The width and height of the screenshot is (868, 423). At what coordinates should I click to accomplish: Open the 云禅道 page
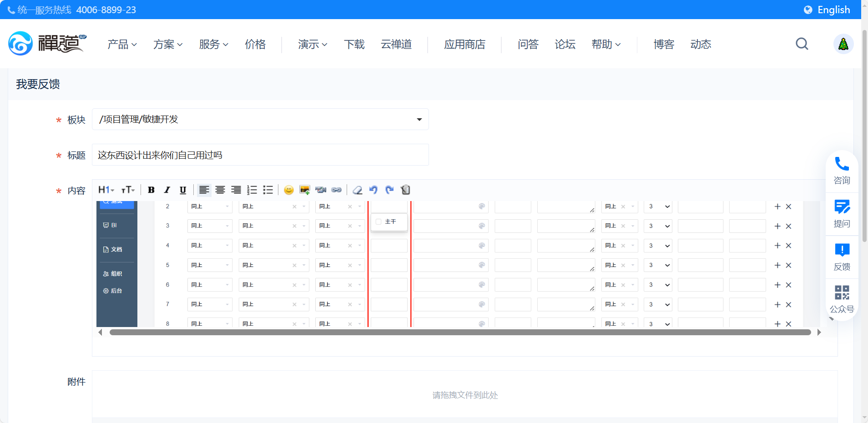396,44
